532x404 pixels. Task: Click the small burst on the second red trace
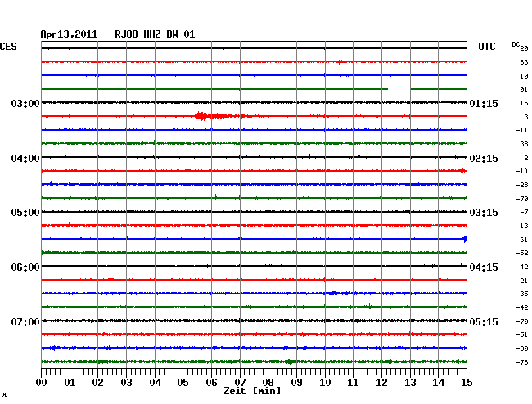(x=340, y=61)
